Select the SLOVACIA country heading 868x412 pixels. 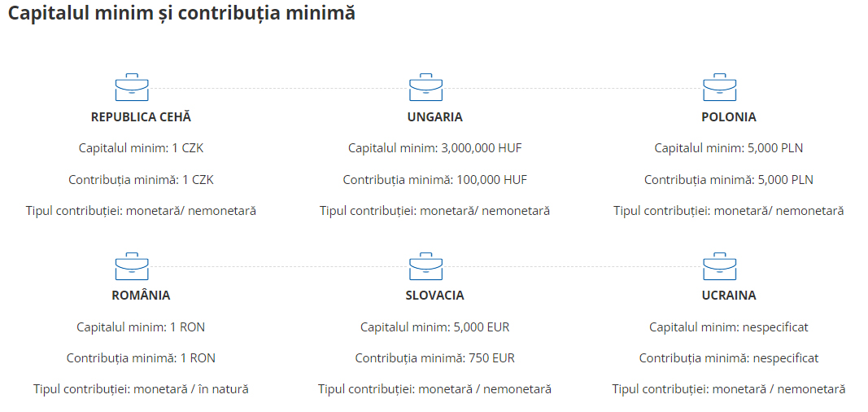[x=434, y=296]
